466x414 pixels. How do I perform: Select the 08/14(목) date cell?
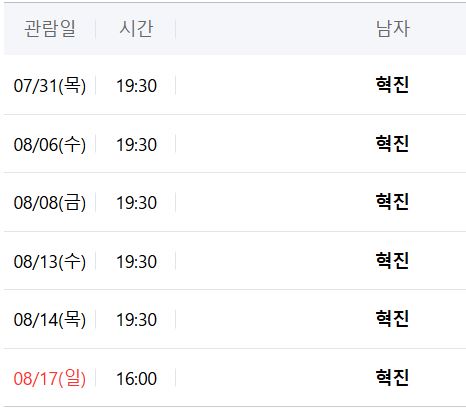[50, 320]
